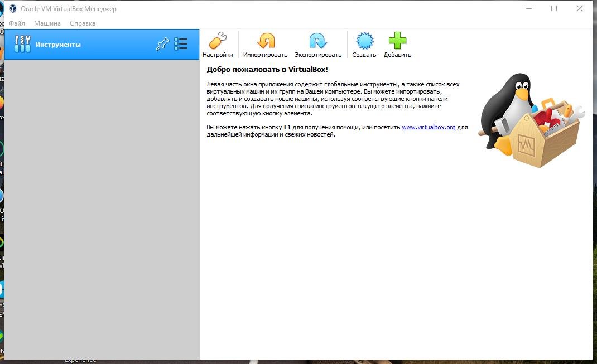Click the VirtualBox logo in title bar
The height and width of the screenshot is (364, 597).
pos(13,8)
